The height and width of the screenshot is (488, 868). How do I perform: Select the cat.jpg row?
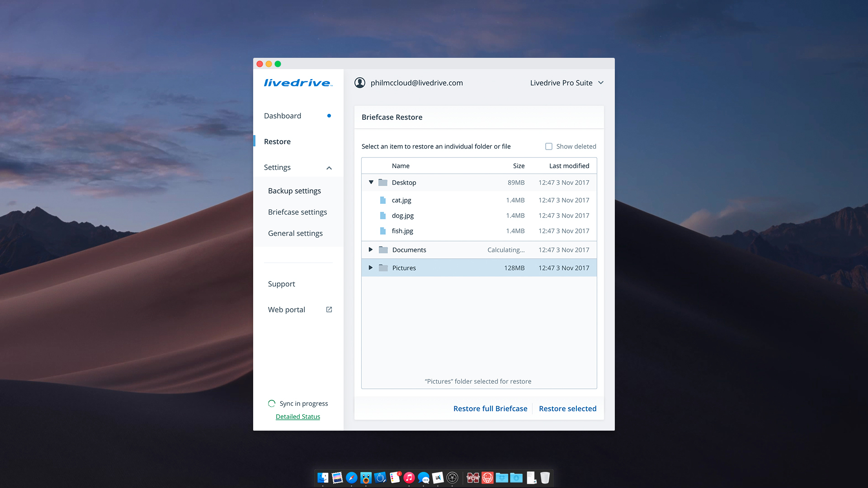(x=479, y=200)
